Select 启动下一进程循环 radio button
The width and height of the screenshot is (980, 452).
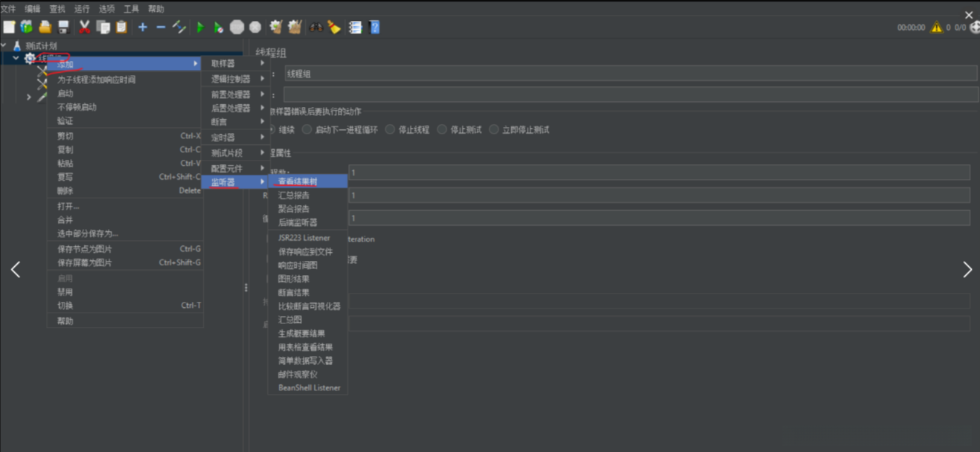(x=307, y=129)
